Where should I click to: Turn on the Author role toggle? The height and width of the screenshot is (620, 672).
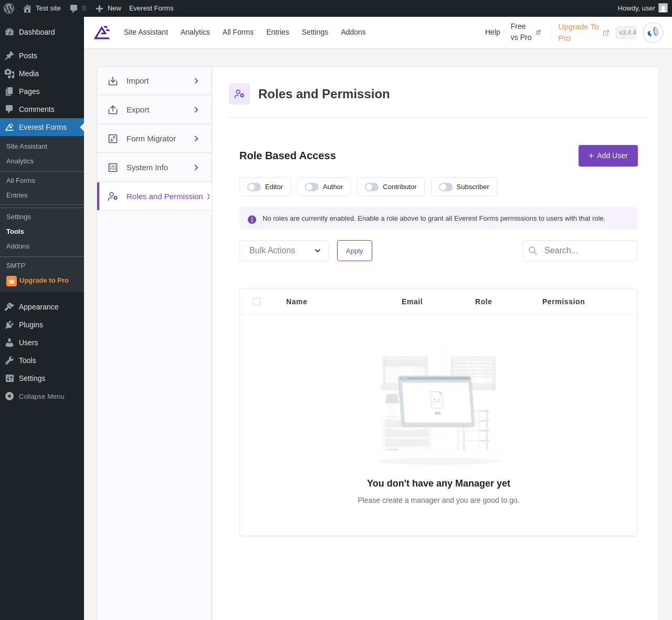tap(312, 187)
